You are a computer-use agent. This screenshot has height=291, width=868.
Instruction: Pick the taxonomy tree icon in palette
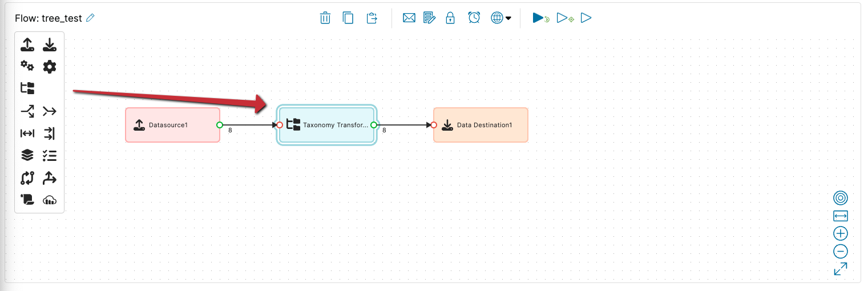coord(27,88)
